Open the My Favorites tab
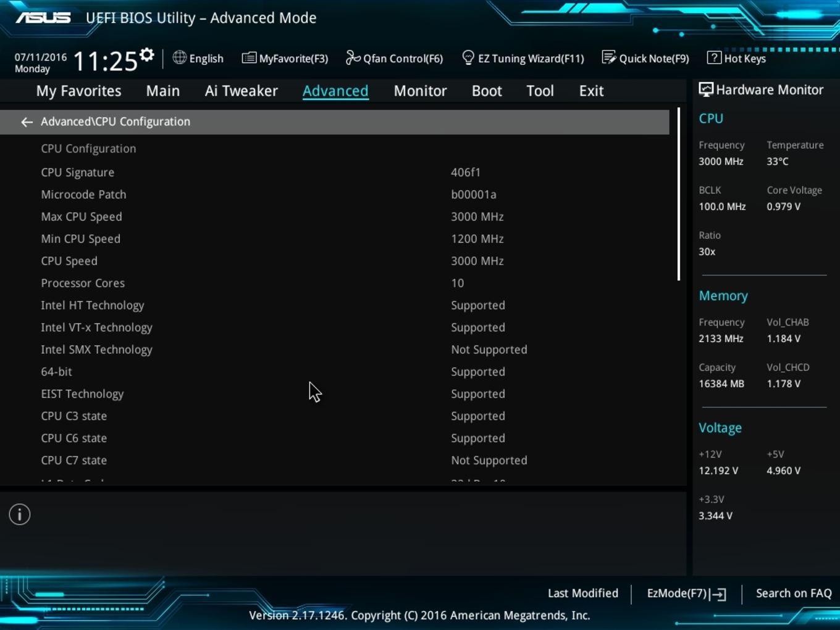840x630 pixels. 78,91
